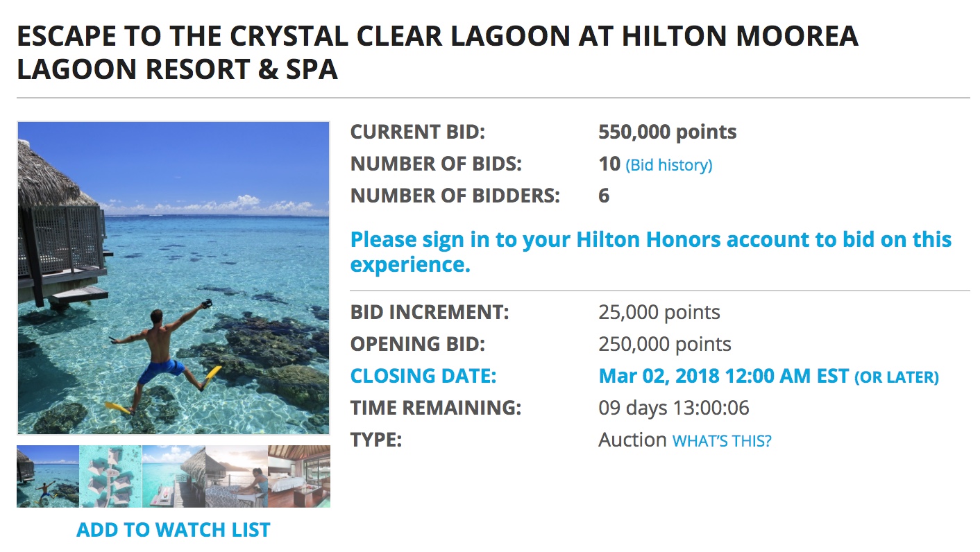Viewport: 980px width, 552px height.
Task: Click the 550,000 points current bid value
Action: point(667,132)
